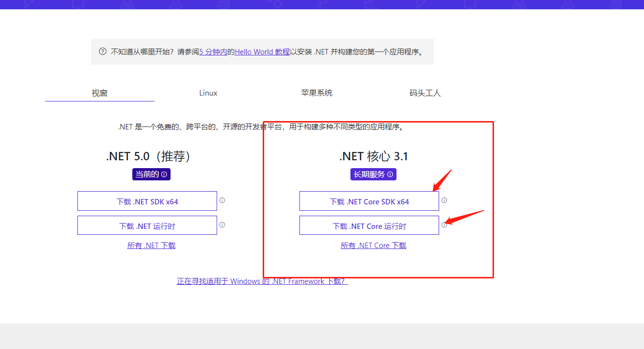Image resolution: width=644 pixels, height=349 pixels.
Task: Click info icon beside 下载 .NET SDK x64
Action: (222, 200)
